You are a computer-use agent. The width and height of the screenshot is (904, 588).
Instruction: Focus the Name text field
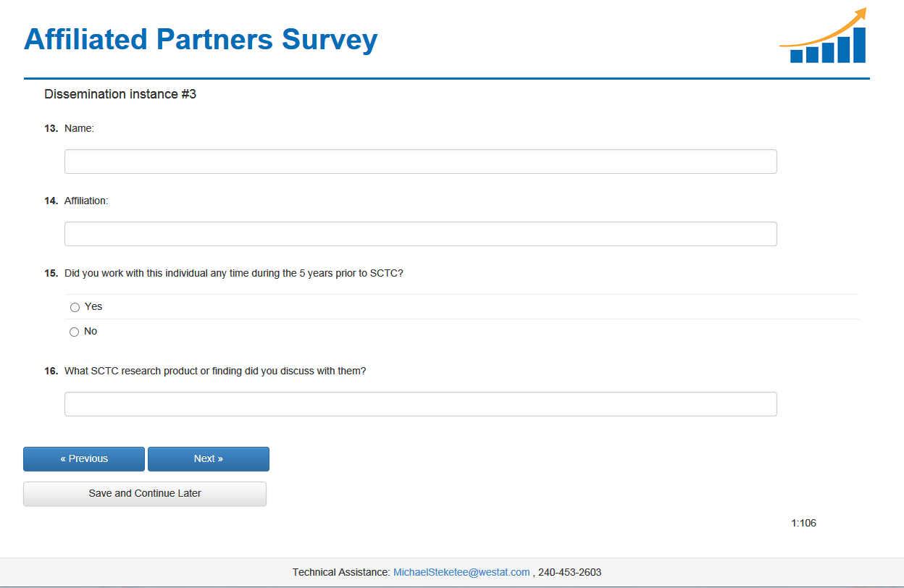point(420,161)
